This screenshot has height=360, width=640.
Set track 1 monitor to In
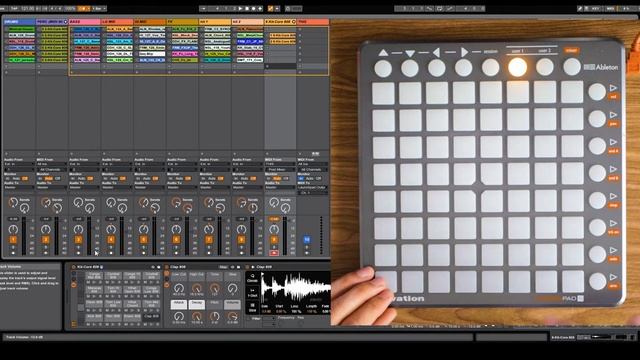(x=8, y=178)
